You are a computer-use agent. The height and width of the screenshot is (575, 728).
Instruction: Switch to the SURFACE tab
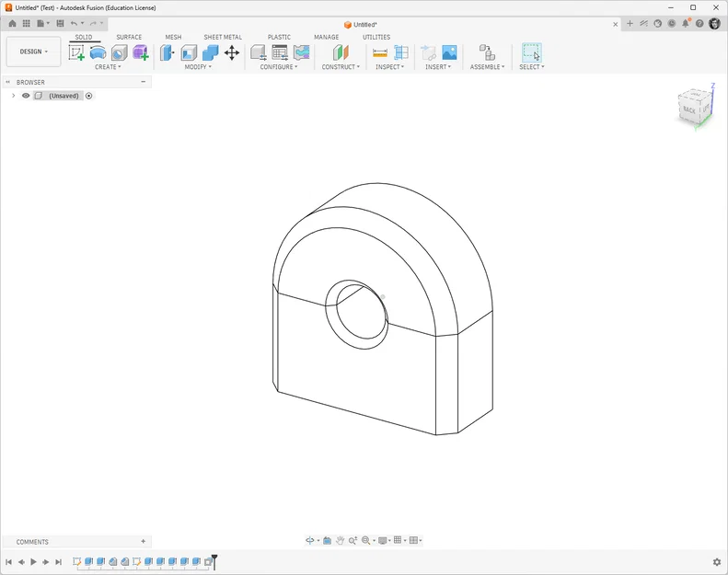(129, 37)
